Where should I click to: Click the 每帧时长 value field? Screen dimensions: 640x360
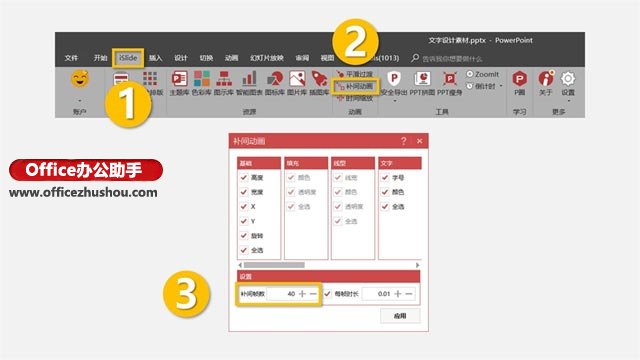[378, 293]
